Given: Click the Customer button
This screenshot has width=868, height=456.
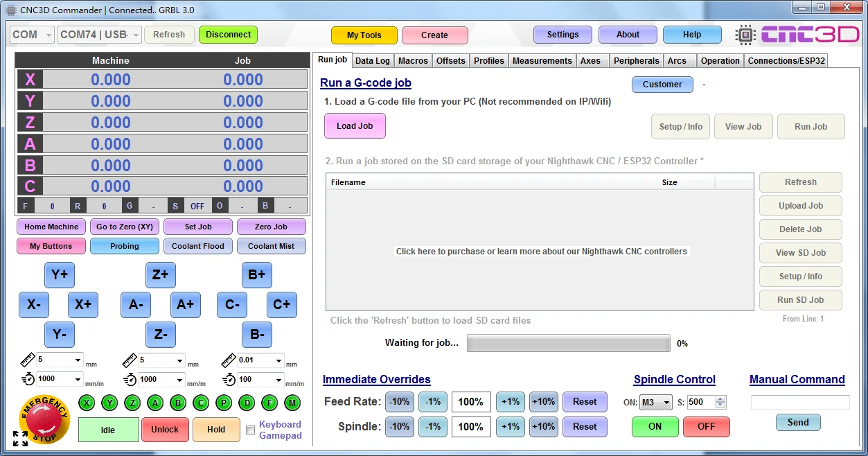Looking at the screenshot, I should (x=662, y=85).
